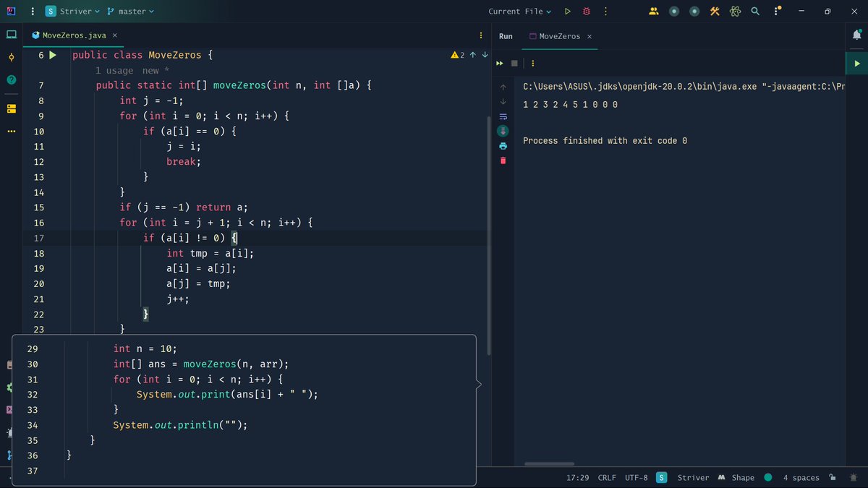Go to previous highlighted problem arrow
Screen dimensions: 868x488
(x=472, y=55)
